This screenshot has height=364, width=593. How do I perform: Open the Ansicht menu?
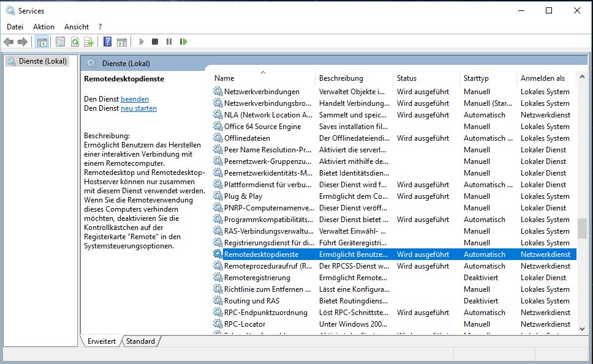point(77,27)
